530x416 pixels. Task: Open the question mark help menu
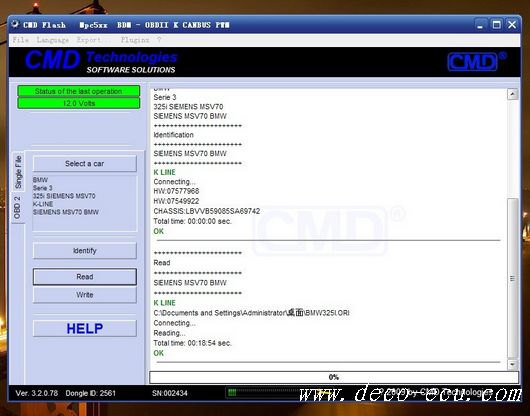(x=159, y=40)
